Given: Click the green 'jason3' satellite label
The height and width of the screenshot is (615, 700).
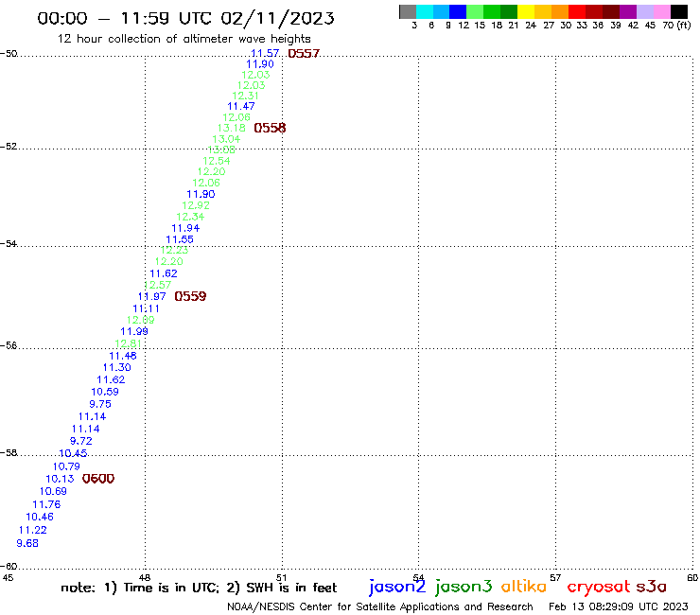Looking at the screenshot, I should coord(464,587).
